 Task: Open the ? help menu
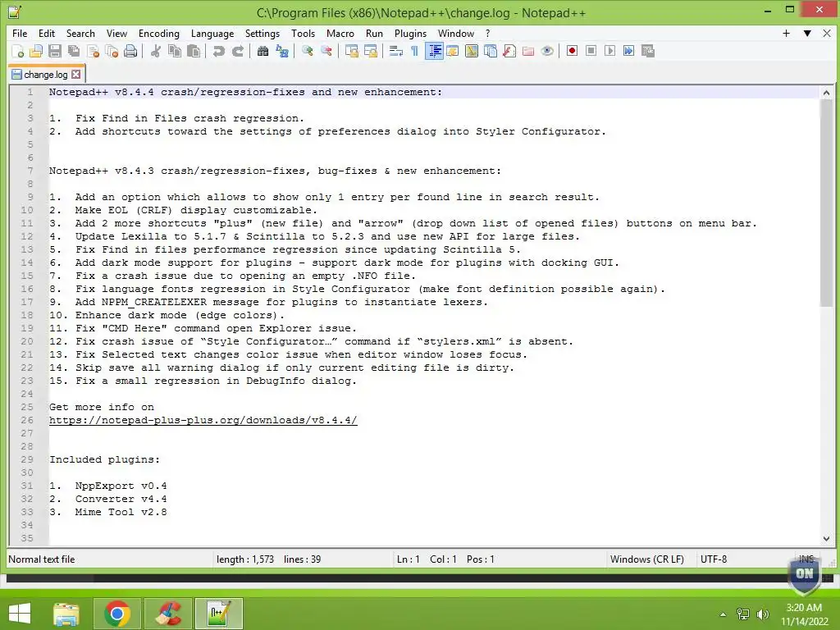[487, 33]
